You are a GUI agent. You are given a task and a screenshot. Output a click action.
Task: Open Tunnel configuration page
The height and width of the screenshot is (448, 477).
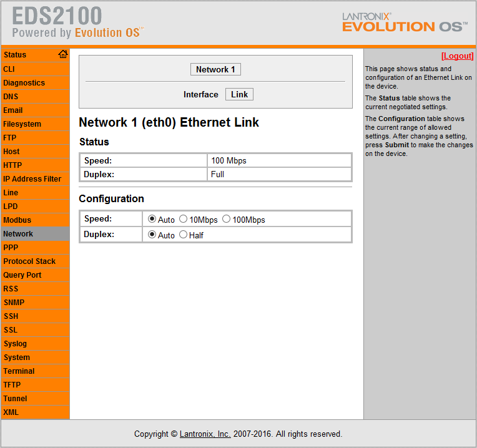[36, 399]
